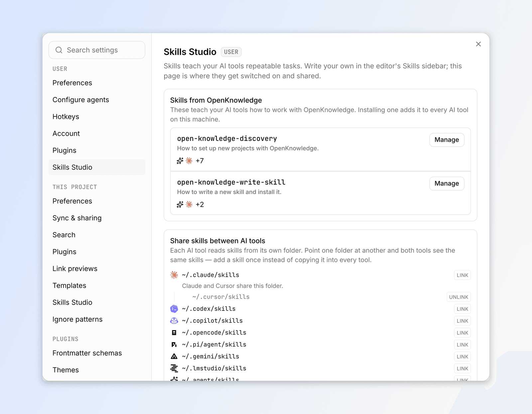Open Ignore patterns settings

(x=97, y=319)
